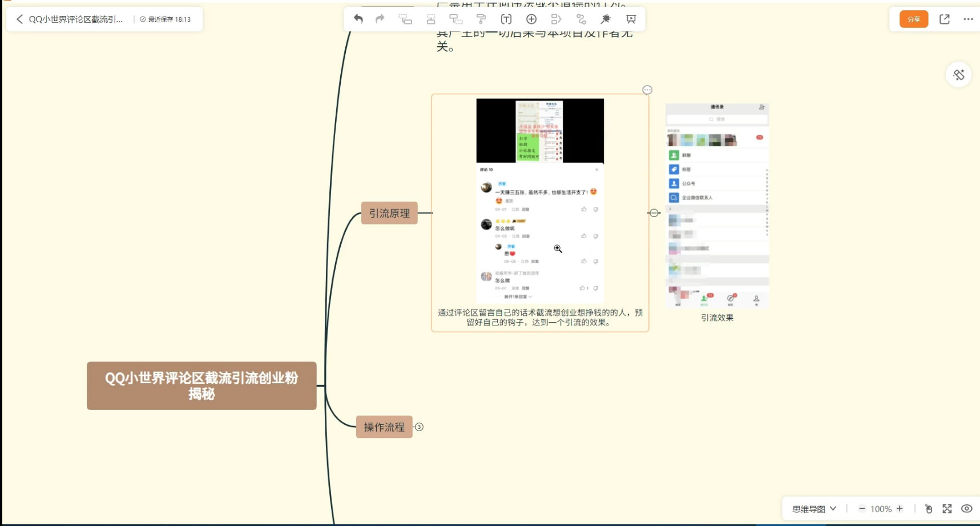Collapse the 引流原理 branch node

[x=654, y=212]
